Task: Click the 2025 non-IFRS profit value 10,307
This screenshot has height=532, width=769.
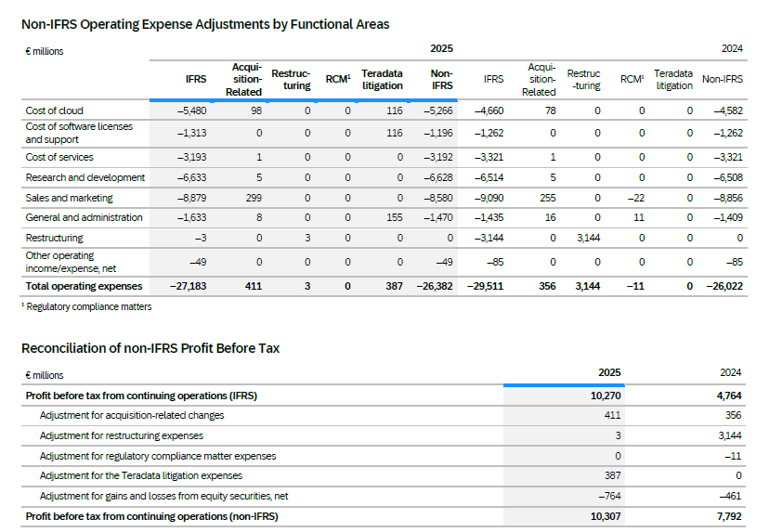Action: pyautogui.click(x=605, y=516)
